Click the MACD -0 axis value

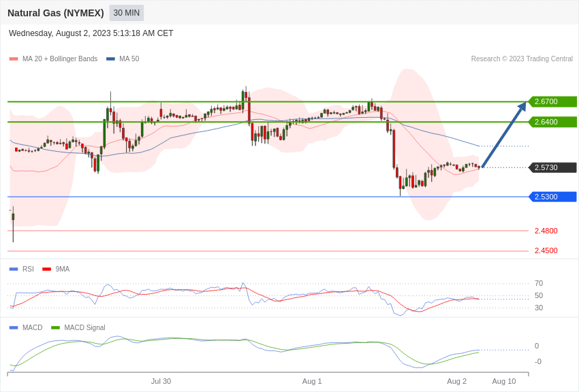pyautogui.click(x=538, y=361)
